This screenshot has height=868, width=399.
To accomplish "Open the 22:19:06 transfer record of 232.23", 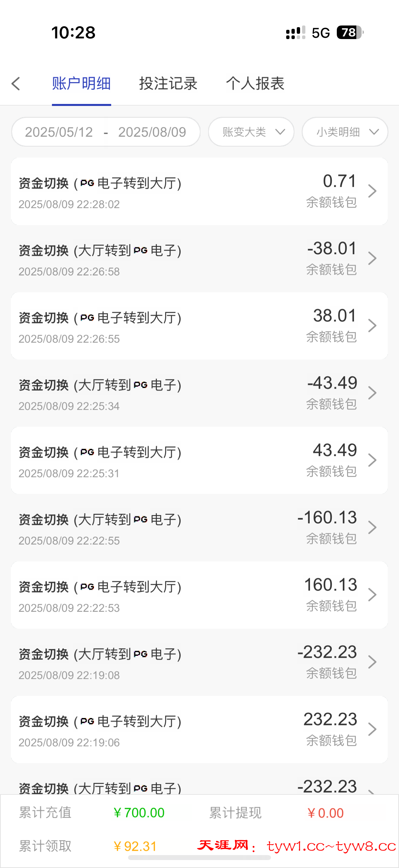I will 199,730.
